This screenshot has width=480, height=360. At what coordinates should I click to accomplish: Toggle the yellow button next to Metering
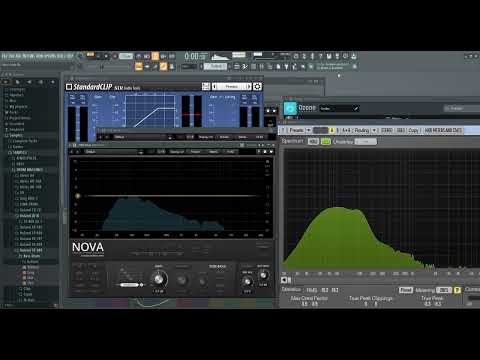(457, 290)
